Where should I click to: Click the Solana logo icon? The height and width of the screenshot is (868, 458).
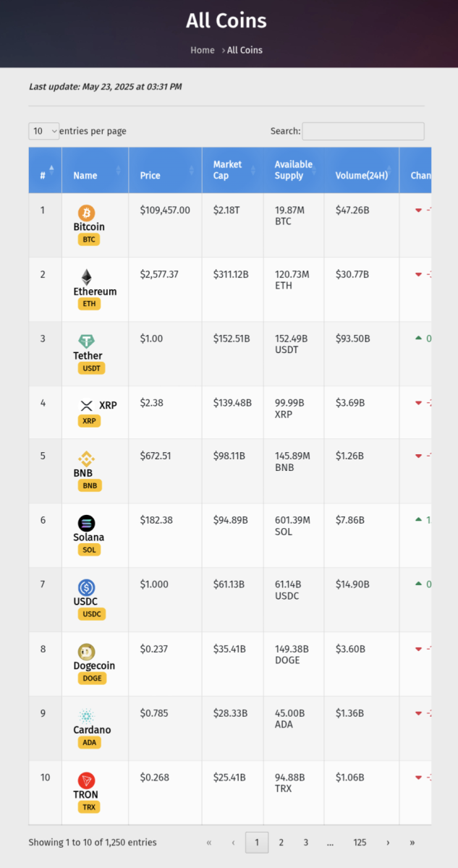point(87,523)
